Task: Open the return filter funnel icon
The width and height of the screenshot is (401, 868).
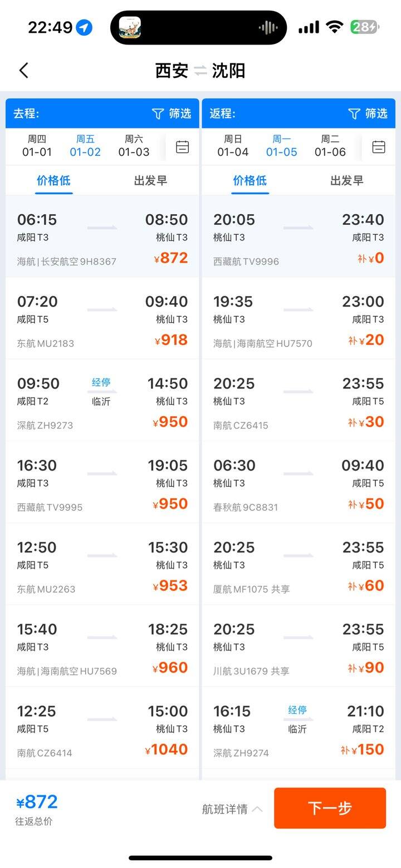Action: click(x=354, y=114)
